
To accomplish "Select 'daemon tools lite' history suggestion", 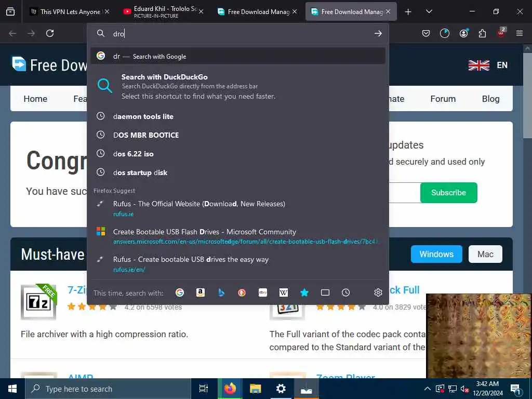I will (238, 116).
